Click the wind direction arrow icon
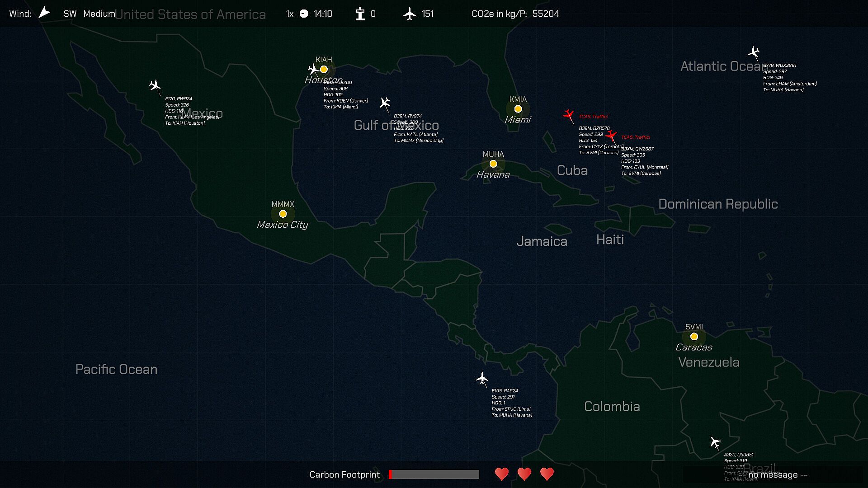The width and height of the screenshot is (868, 488). coord(44,13)
